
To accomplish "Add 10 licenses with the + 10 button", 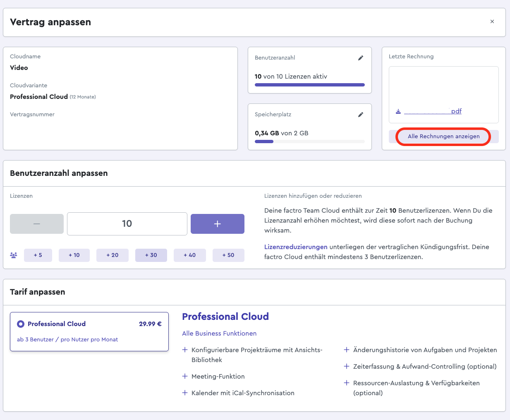I will pos(74,255).
